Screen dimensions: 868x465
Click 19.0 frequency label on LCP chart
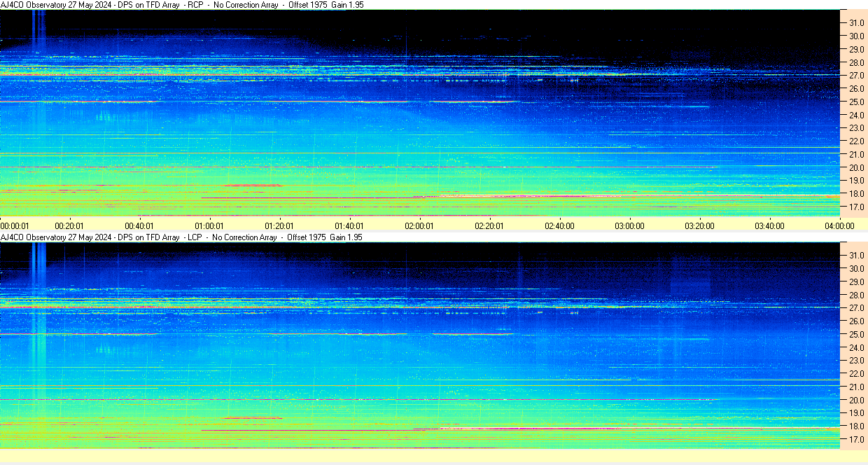(856, 413)
